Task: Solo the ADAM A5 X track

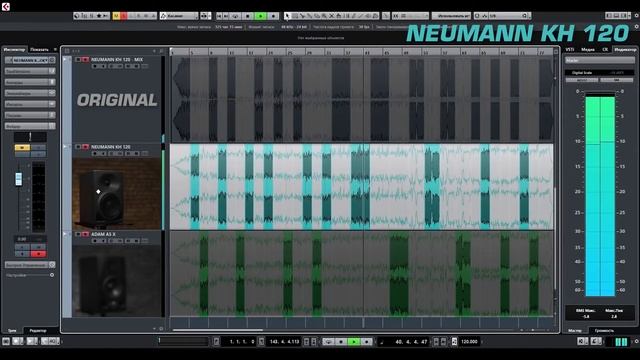Action: point(85,234)
